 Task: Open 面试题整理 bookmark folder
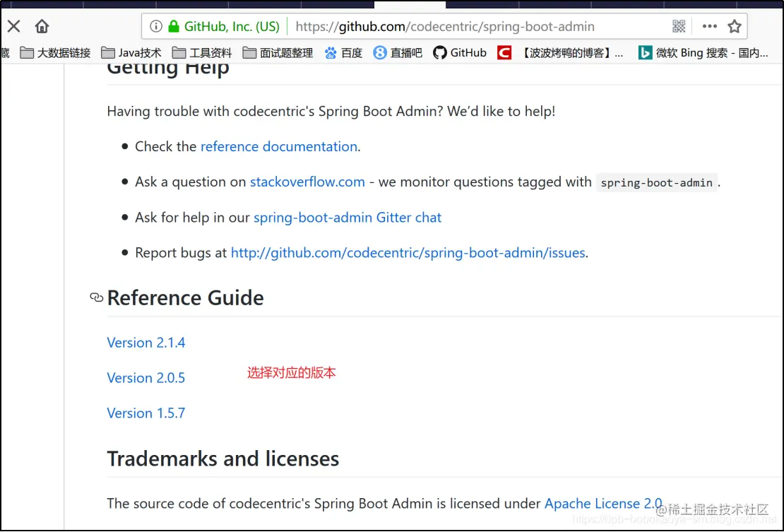tap(278, 53)
